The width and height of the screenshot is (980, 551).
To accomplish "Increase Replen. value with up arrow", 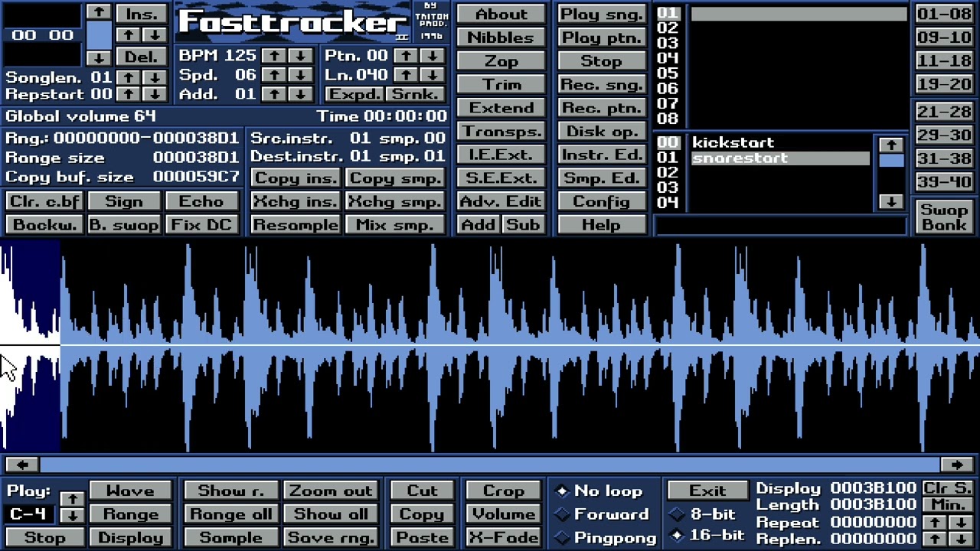I will 935,539.
